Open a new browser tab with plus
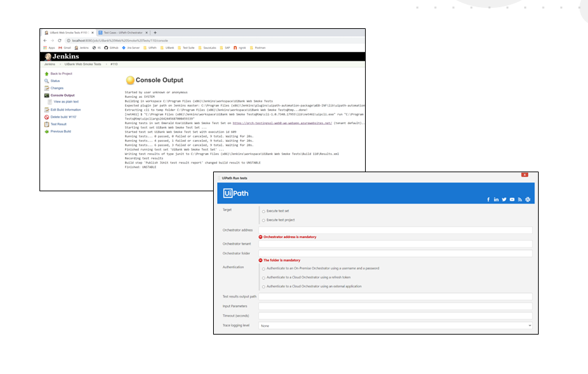The height and width of the screenshot is (374, 588). pyautogui.click(x=155, y=33)
